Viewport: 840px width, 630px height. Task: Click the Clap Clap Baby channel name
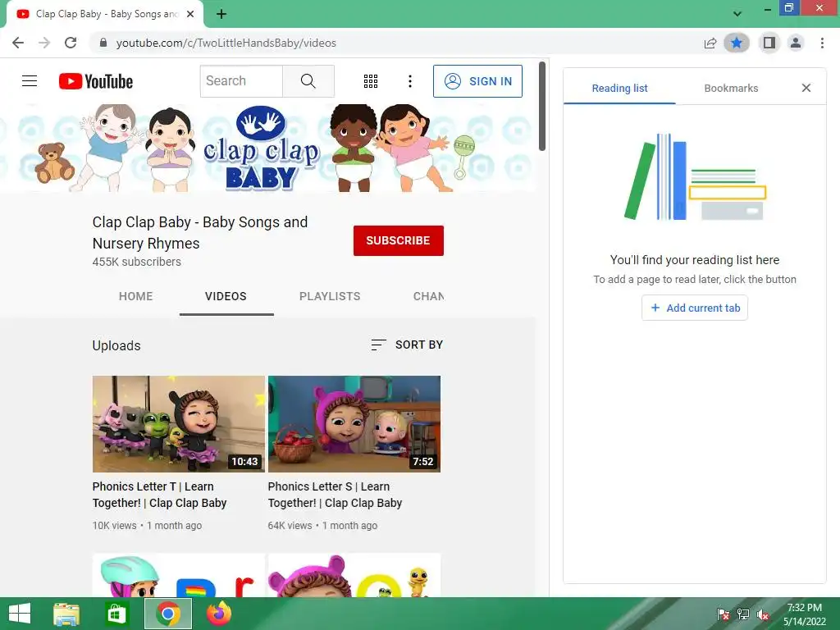[x=200, y=232]
